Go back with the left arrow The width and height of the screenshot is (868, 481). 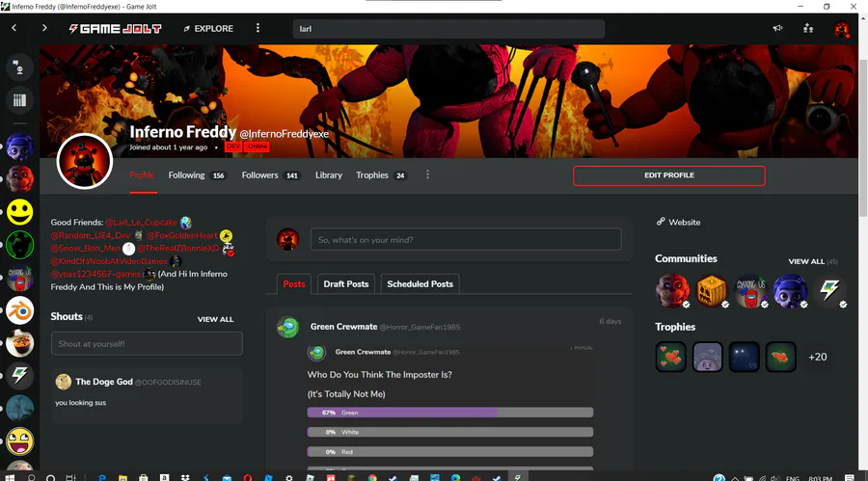click(x=14, y=28)
